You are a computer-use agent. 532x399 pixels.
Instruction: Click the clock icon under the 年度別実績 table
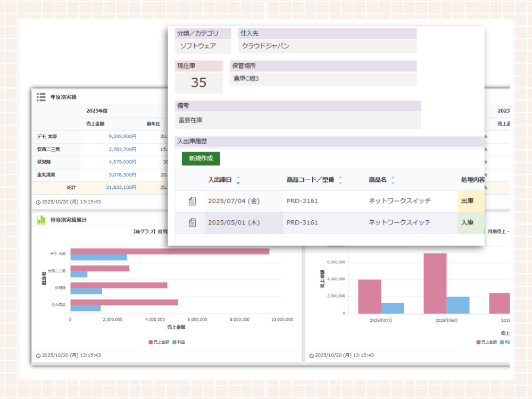[38, 202]
